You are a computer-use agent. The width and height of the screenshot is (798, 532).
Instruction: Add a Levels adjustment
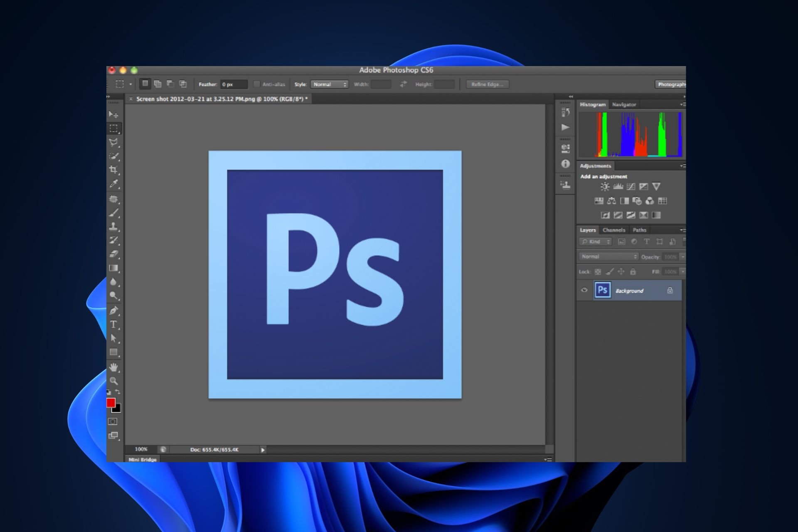pos(618,187)
